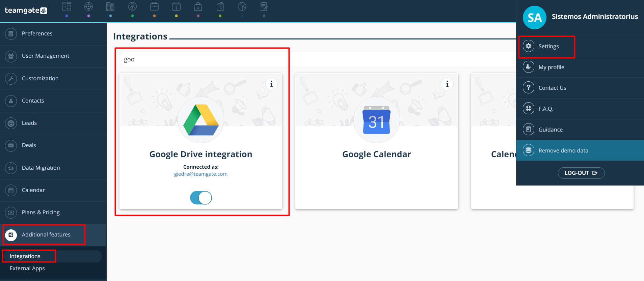Click the Google Drive integration title
Image resolution: width=644 pixels, height=281 pixels.
coord(201,154)
